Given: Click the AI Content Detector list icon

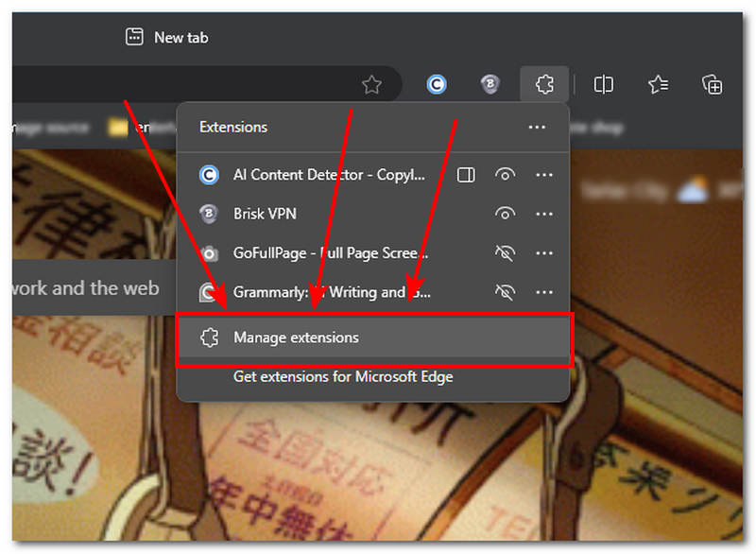Looking at the screenshot, I should pos(209,175).
